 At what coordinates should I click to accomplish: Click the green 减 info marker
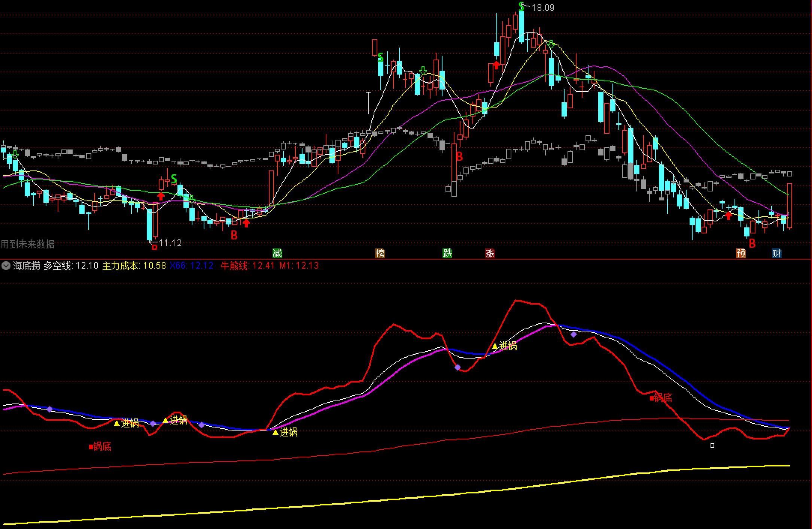277,253
